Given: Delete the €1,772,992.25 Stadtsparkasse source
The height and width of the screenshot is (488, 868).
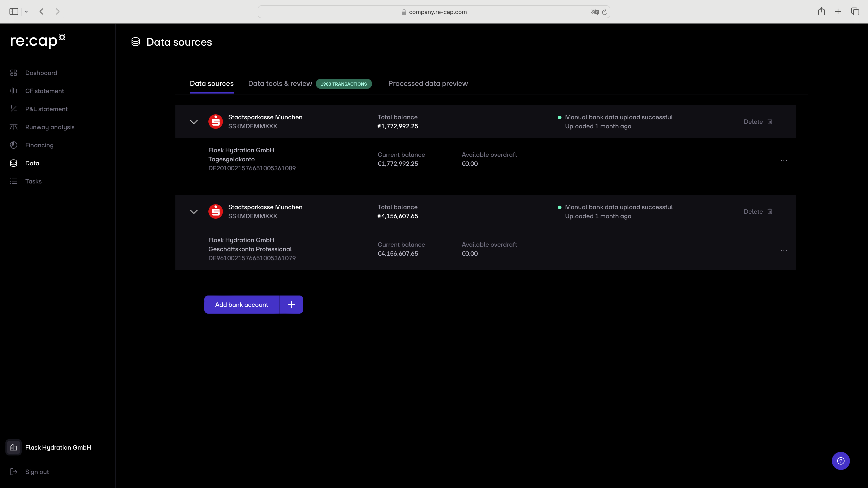Looking at the screenshot, I should (x=758, y=122).
